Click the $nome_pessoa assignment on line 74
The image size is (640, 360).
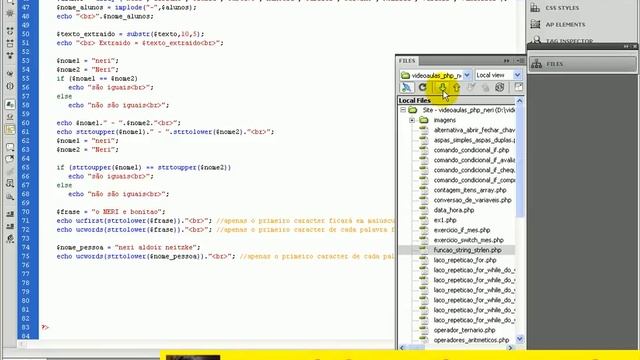(128, 247)
